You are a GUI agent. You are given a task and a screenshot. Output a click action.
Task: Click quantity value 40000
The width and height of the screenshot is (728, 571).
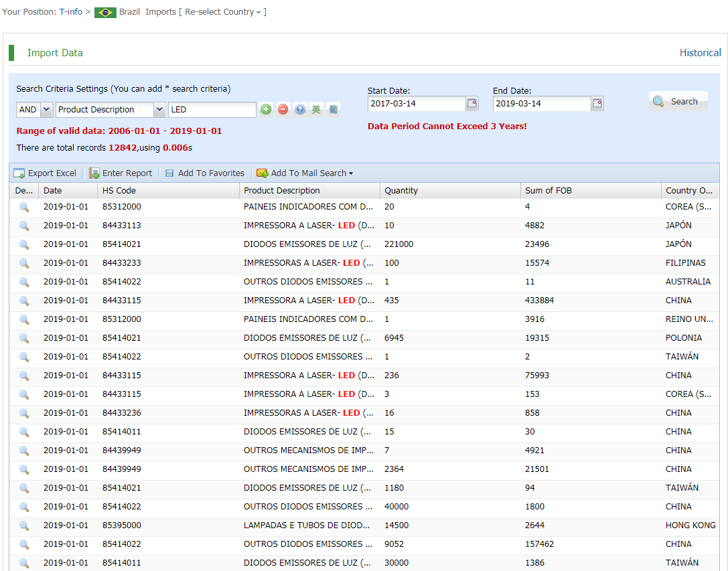396,507
